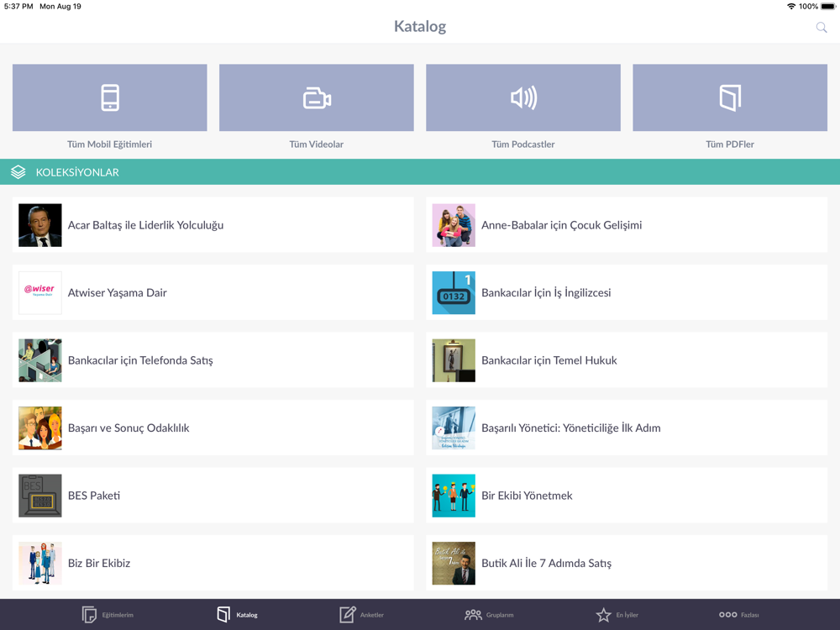Tap the 5:37 PM clock in status bar

point(18,7)
